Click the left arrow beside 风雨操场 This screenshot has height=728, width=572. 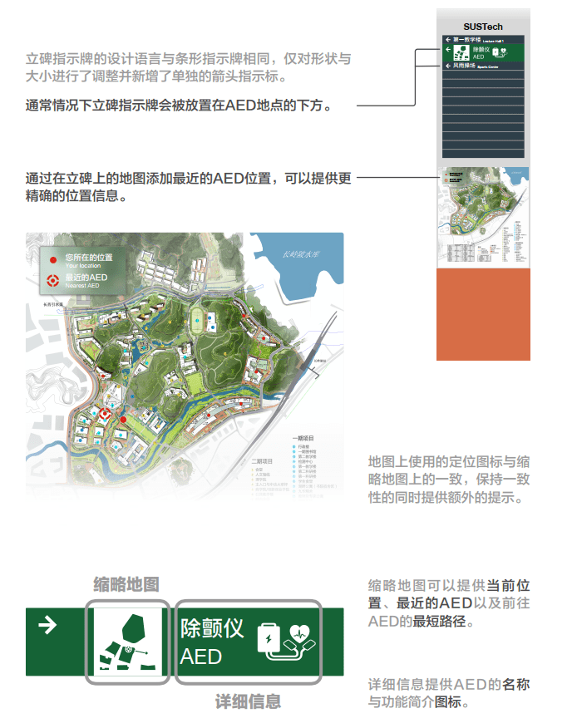[447, 65]
